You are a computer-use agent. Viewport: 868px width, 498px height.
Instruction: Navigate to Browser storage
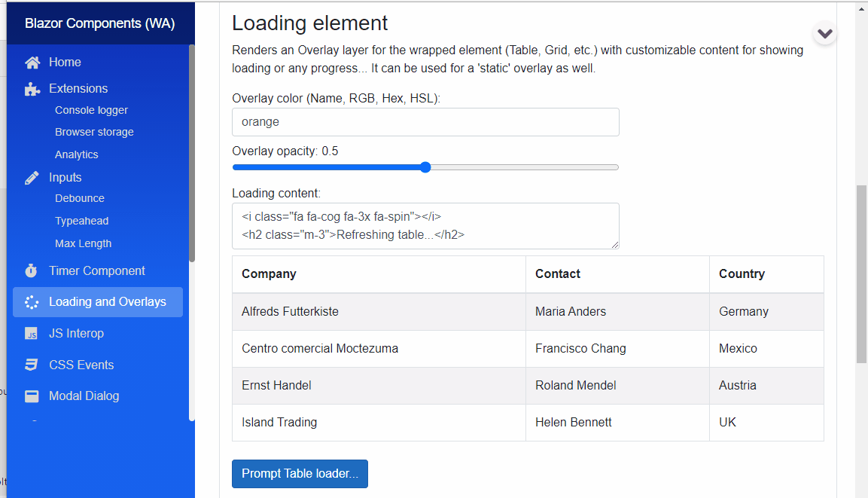click(x=95, y=131)
